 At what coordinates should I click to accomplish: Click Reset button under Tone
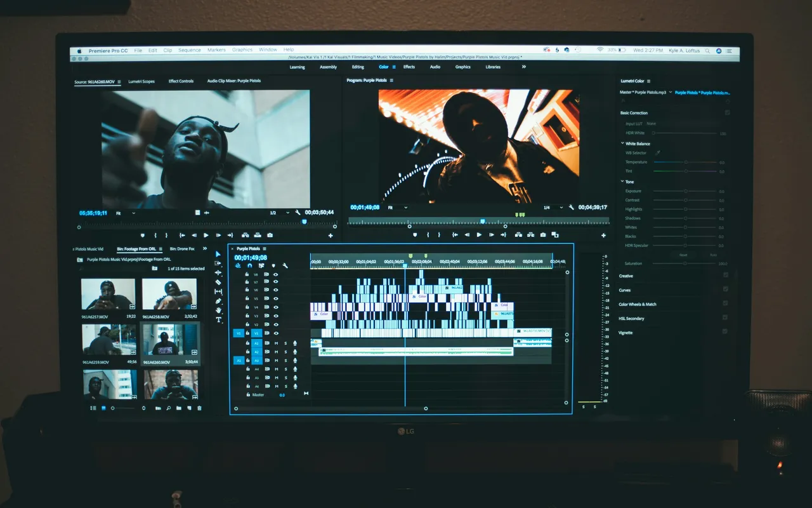click(683, 255)
